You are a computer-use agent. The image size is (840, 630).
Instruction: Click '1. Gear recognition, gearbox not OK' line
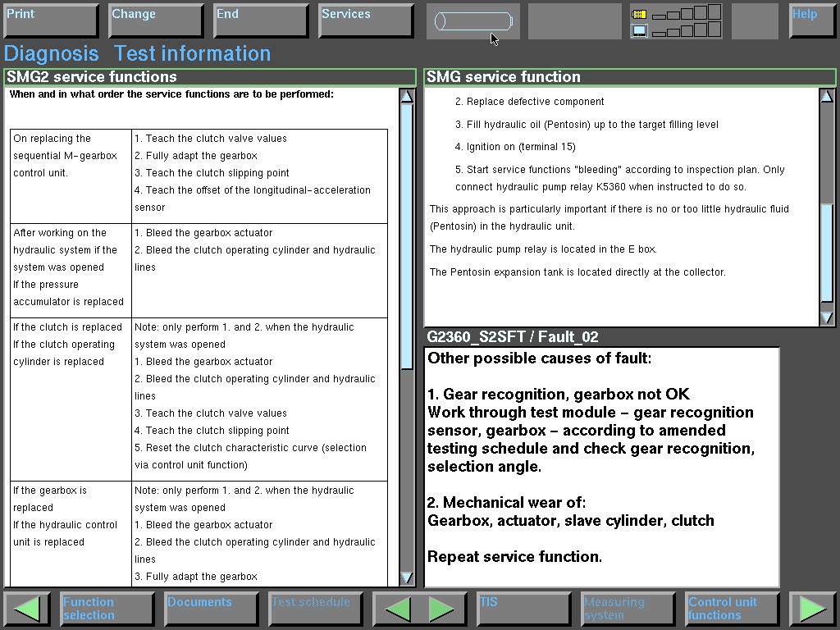point(558,395)
